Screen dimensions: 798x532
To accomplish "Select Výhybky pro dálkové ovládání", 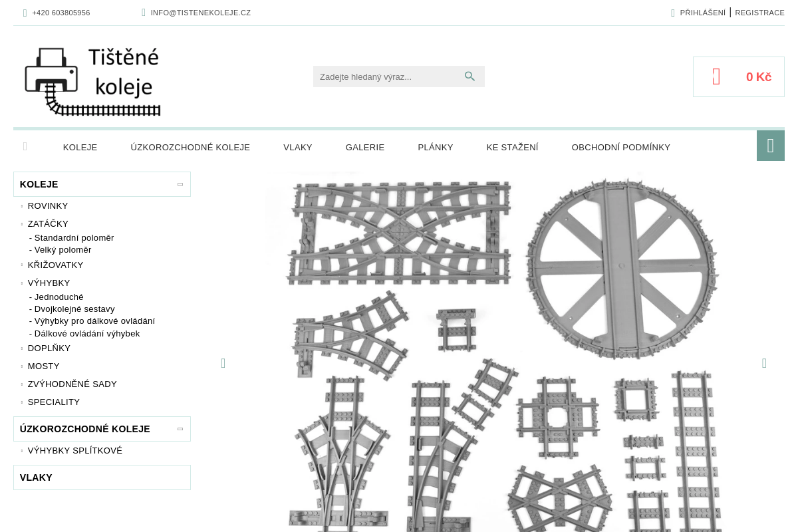I will (x=92, y=321).
